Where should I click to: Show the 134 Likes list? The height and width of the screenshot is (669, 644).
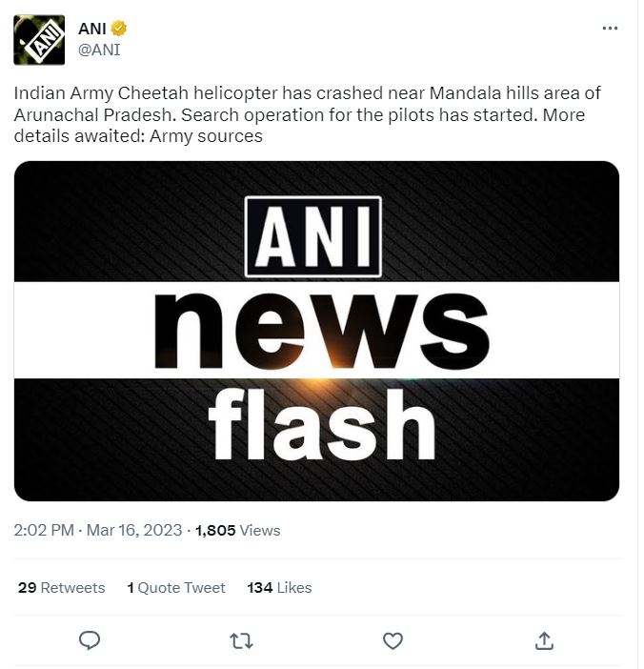(279, 588)
